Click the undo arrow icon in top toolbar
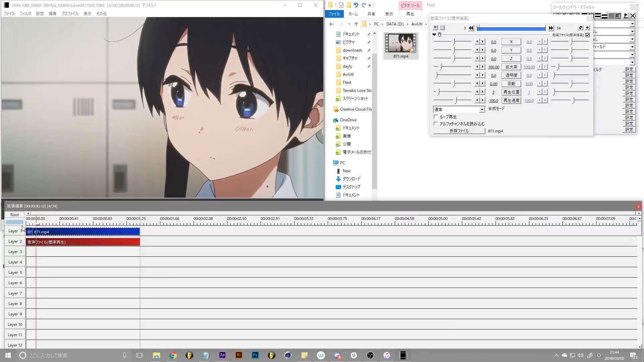 point(356,5)
